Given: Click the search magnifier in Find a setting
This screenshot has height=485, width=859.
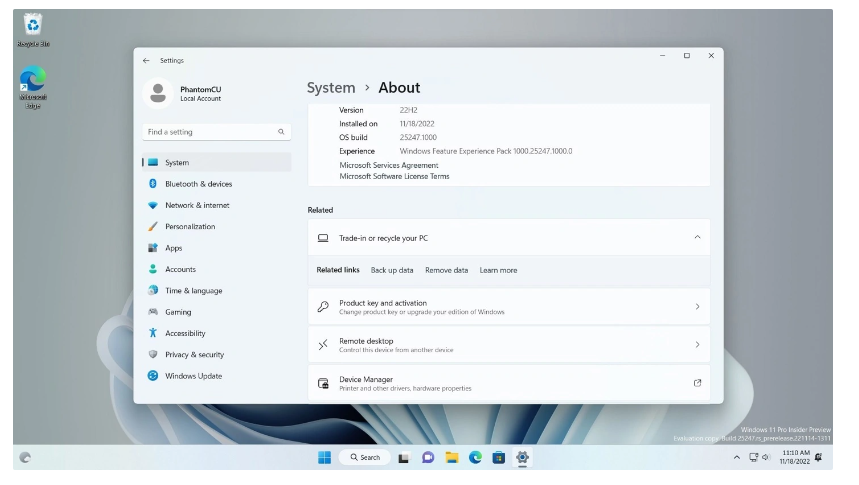Looking at the screenshot, I should (x=281, y=132).
